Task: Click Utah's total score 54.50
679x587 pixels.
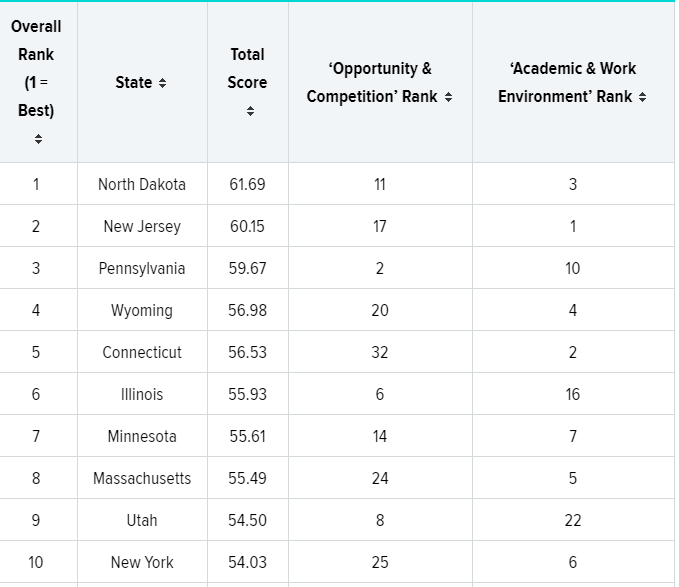Action: click(247, 520)
